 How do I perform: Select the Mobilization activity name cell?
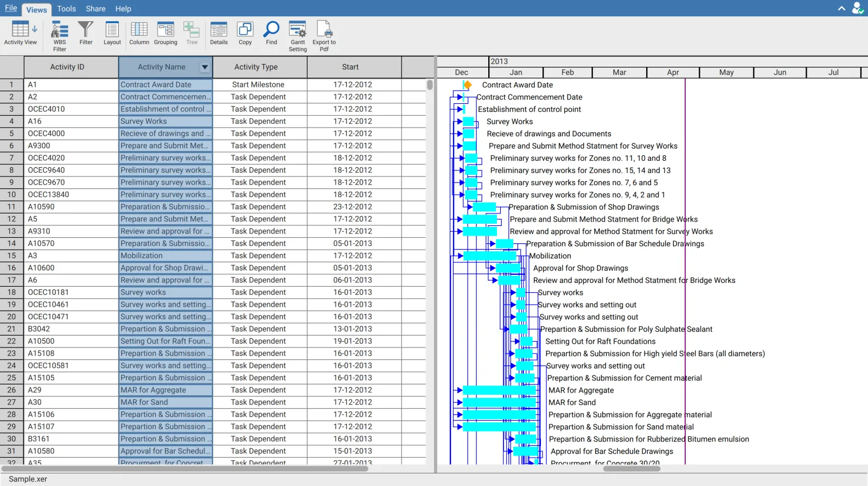[x=165, y=256]
